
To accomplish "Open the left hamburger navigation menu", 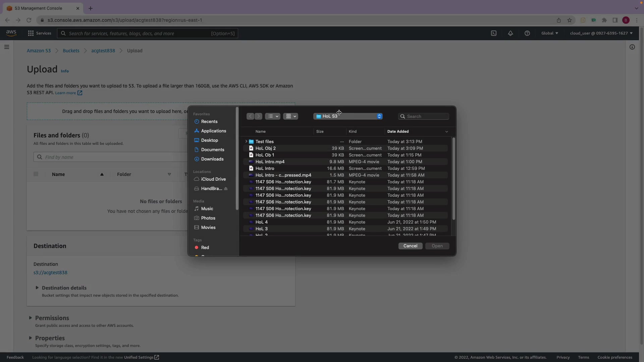I will [x=6, y=47].
